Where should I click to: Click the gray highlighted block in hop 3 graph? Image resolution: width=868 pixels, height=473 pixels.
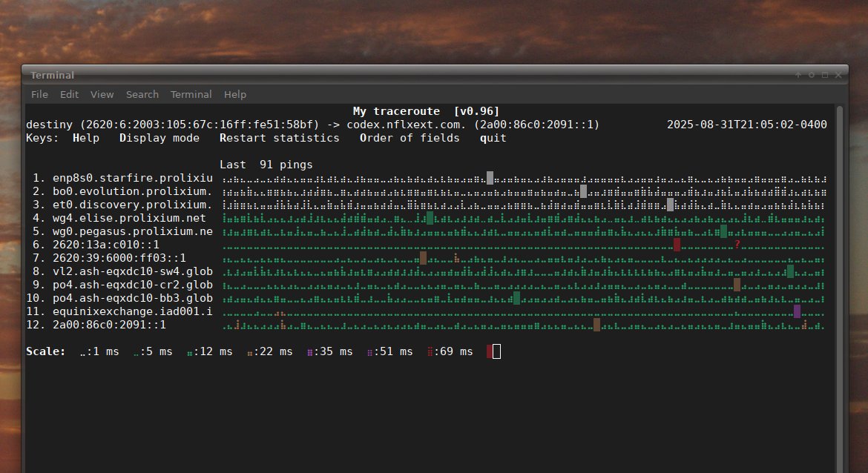[x=671, y=205]
